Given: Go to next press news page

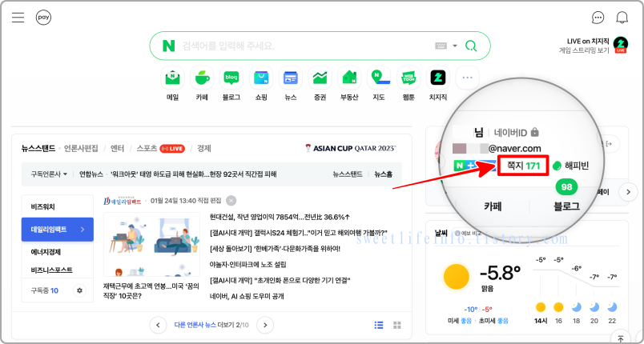Looking at the screenshot, I should point(265,325).
